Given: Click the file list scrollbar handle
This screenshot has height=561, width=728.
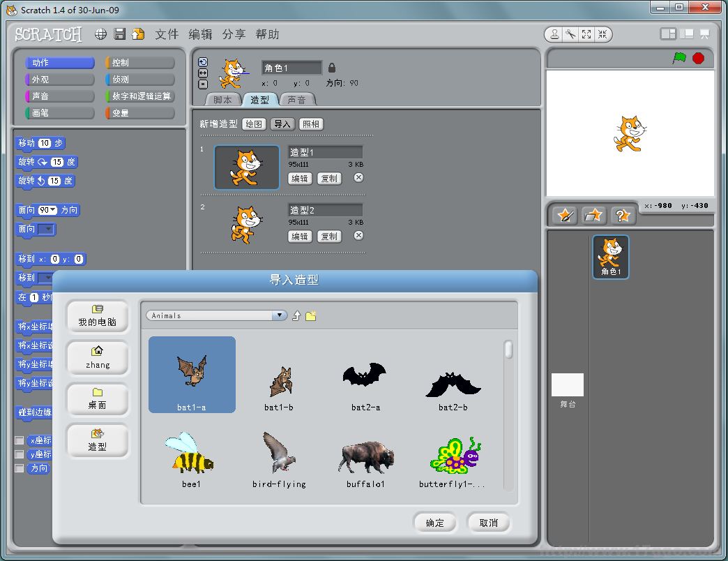Looking at the screenshot, I should 509,350.
